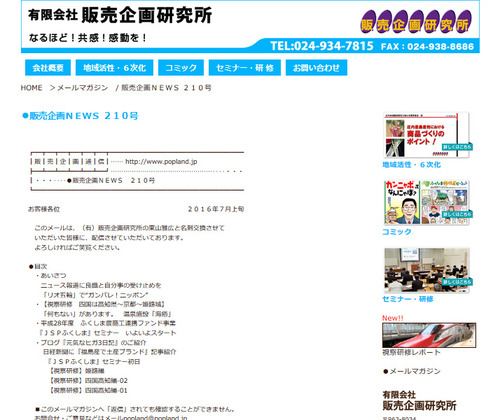
Task: Click the FAX:024-938-8686 number
Action: pyautogui.click(x=427, y=46)
